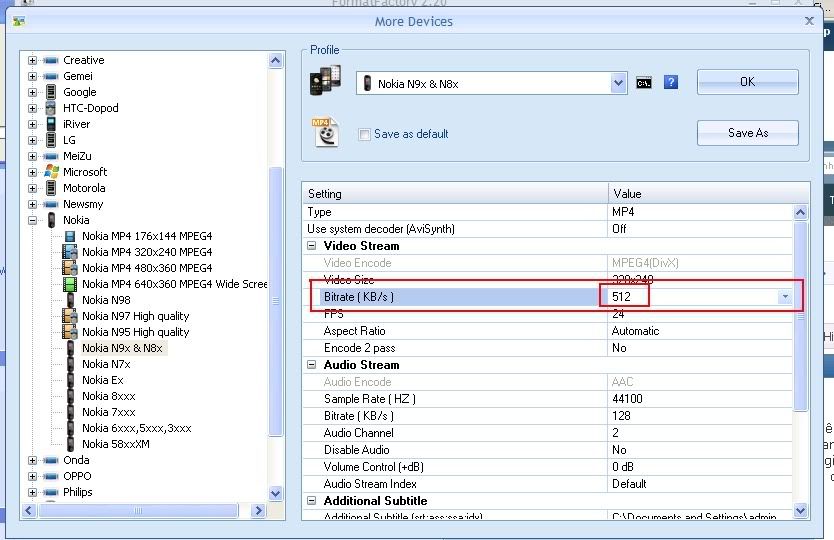Viewport: 834px width, 540px height.
Task: Click the Volume Control value 0 dB
Action: [x=622, y=467]
